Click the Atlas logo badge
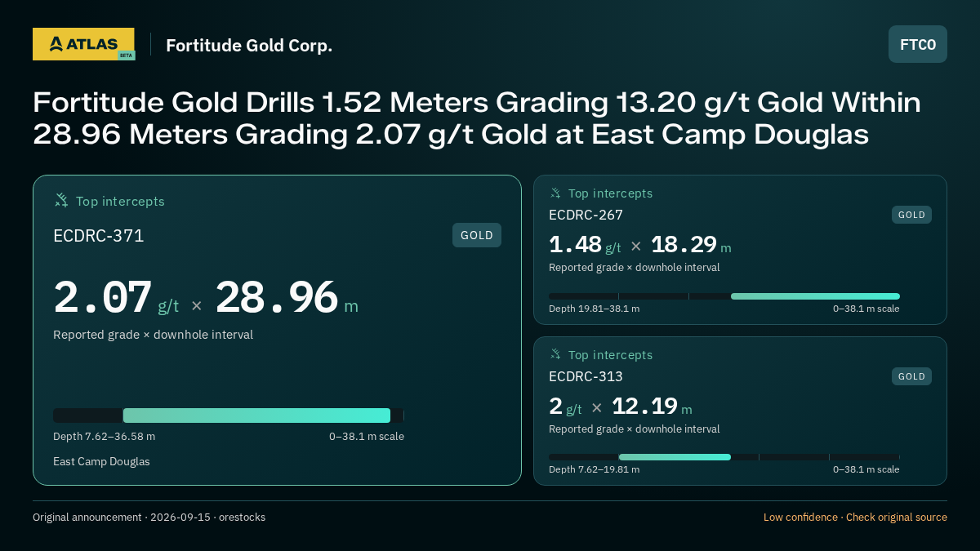Image resolution: width=980 pixels, height=551 pixels. coord(83,44)
